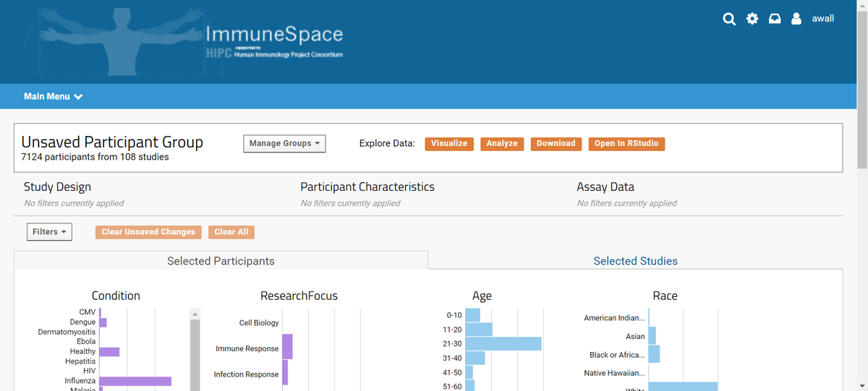This screenshot has width=868, height=391.
Task: Select the 11-20 age bar
Action: pos(479,330)
